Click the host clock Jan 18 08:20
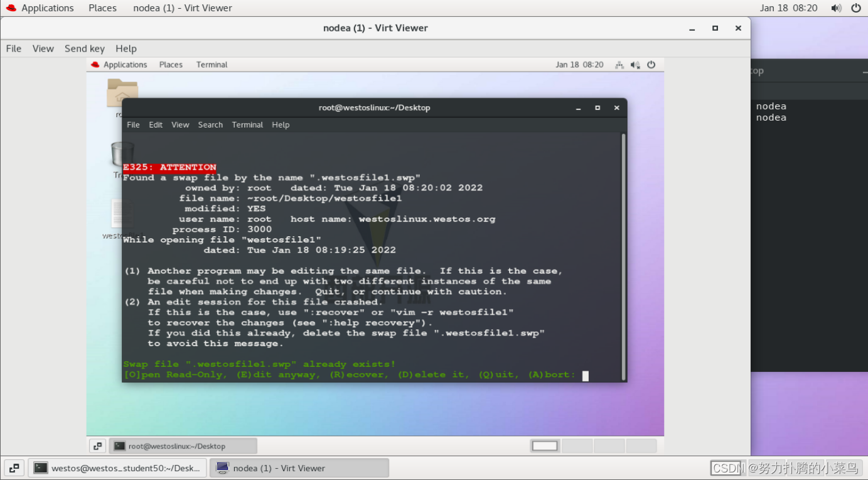 [788, 8]
